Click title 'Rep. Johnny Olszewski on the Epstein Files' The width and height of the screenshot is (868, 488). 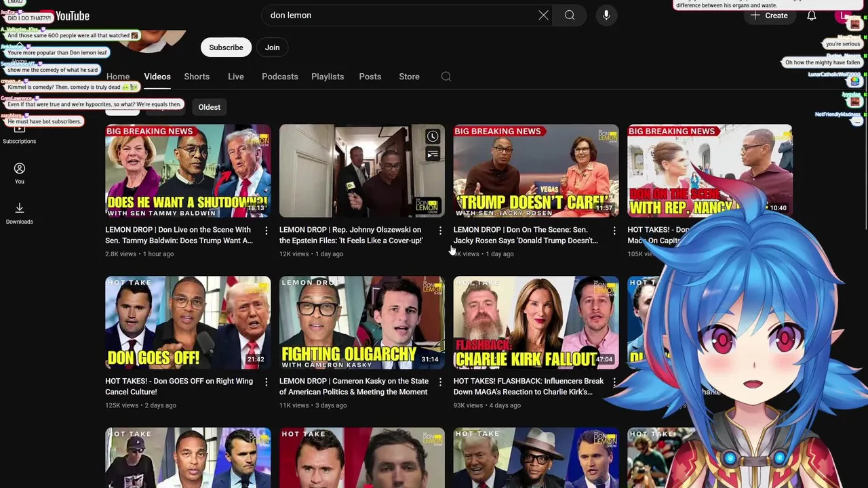point(351,235)
